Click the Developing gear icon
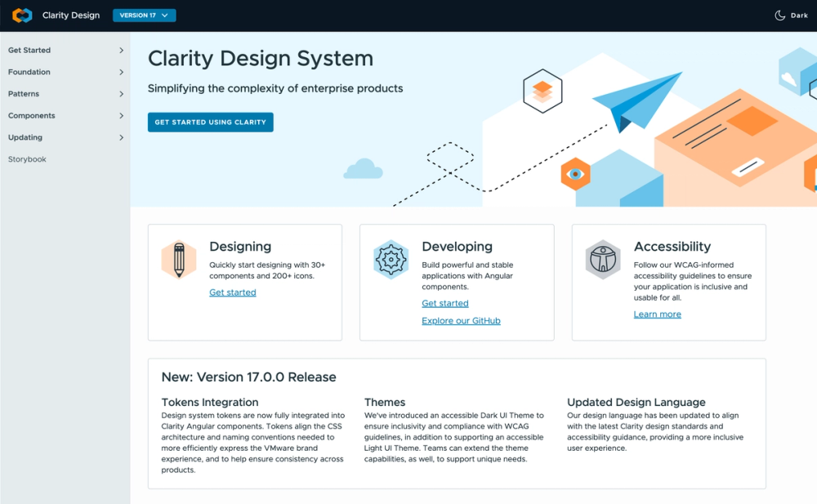Image resolution: width=817 pixels, height=504 pixels. 391,260
